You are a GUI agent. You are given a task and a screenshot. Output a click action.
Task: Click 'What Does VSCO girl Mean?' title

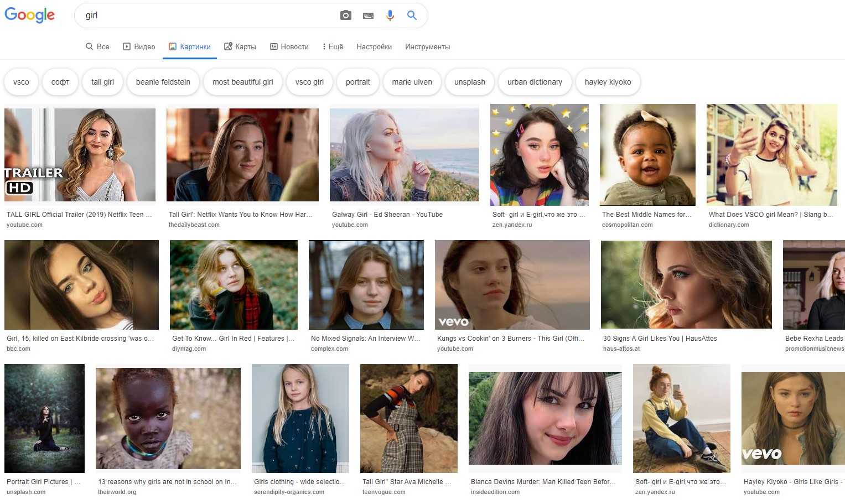[771, 215]
